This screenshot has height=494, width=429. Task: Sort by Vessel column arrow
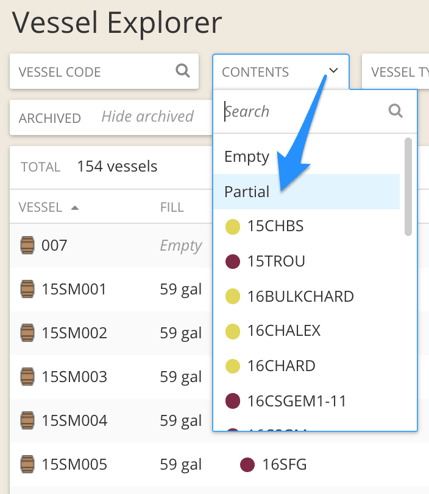pyautogui.click(x=75, y=208)
